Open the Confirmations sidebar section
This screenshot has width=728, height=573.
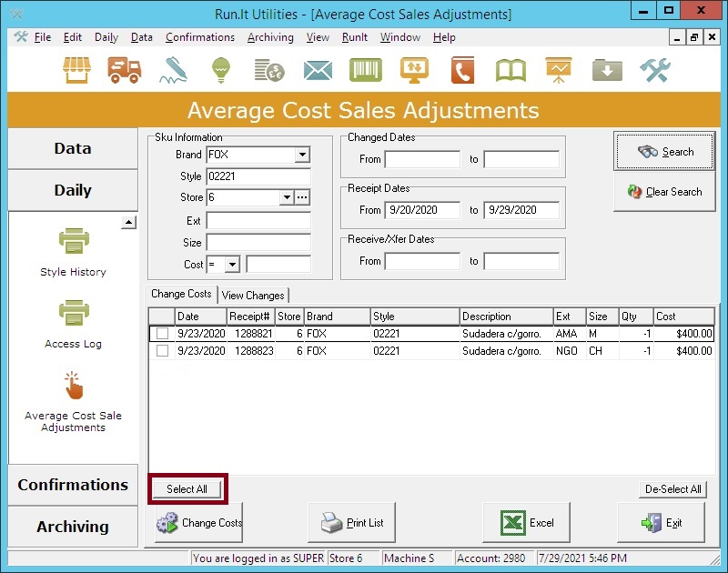[73, 485]
